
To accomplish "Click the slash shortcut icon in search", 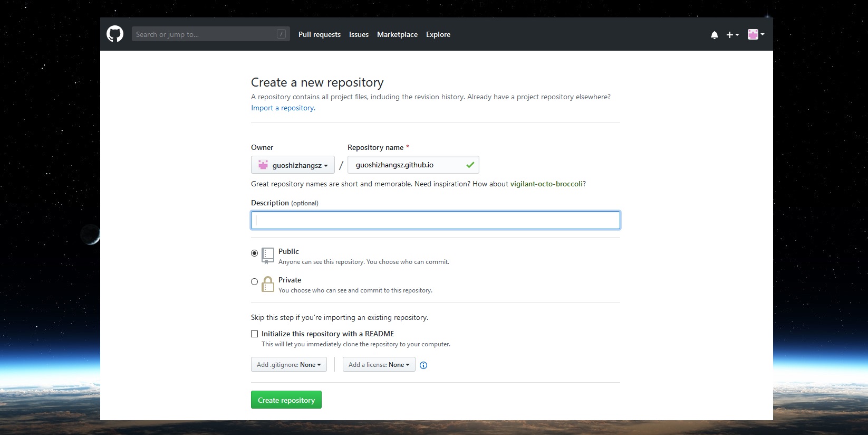I will click(282, 34).
